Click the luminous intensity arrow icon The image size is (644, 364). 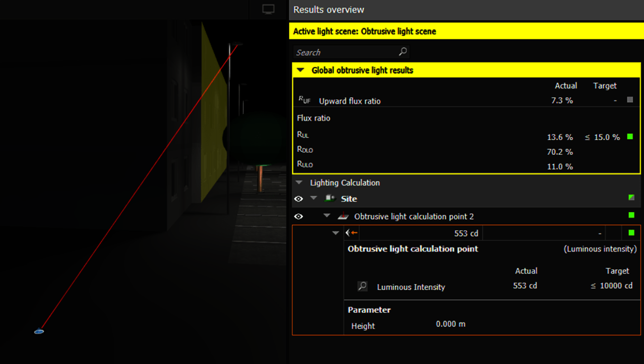(x=351, y=233)
